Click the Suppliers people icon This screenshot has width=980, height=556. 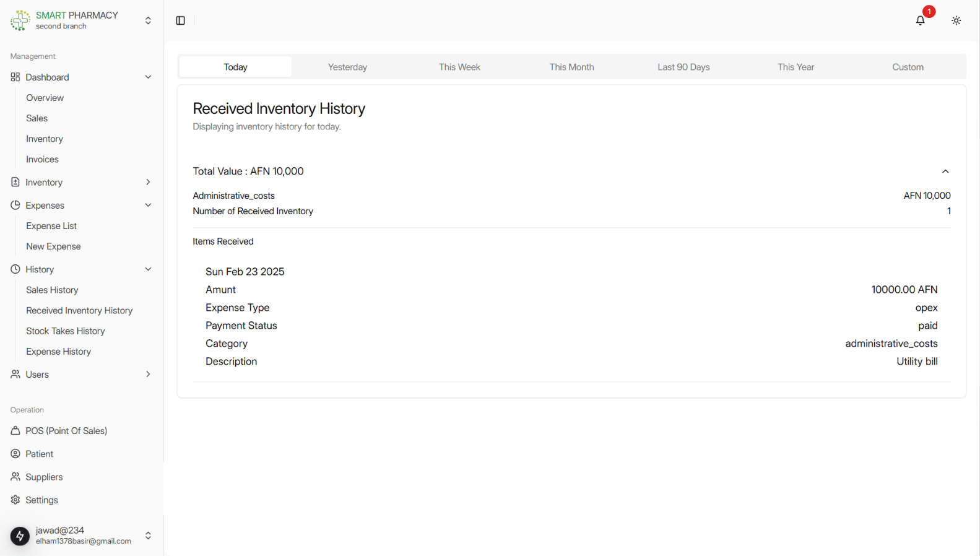(x=15, y=477)
